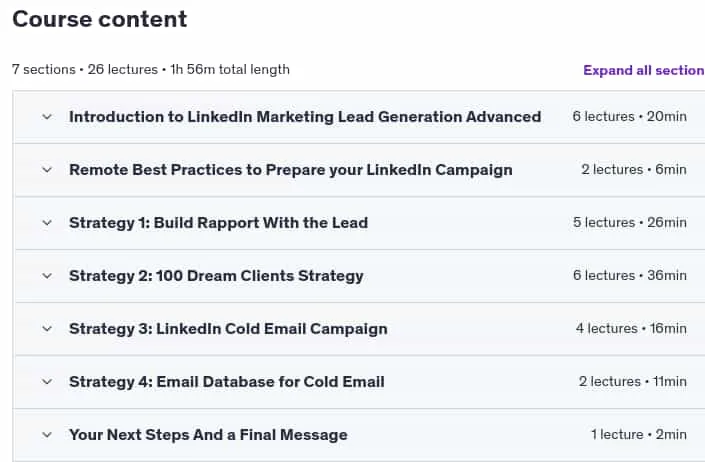
Task: Expand chevron of Your Next Steps section
Action: [47, 435]
